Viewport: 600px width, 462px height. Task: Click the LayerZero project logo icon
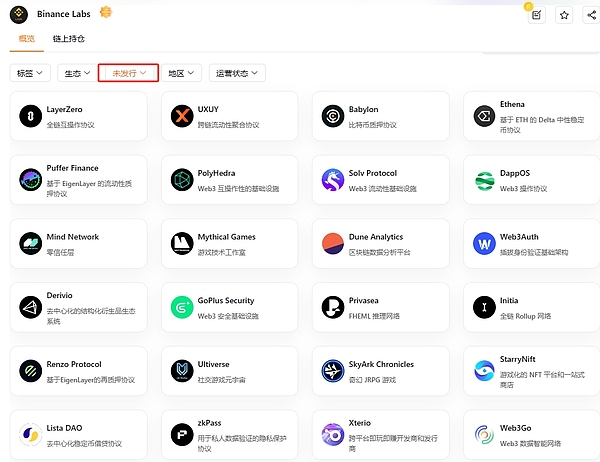tap(30, 116)
